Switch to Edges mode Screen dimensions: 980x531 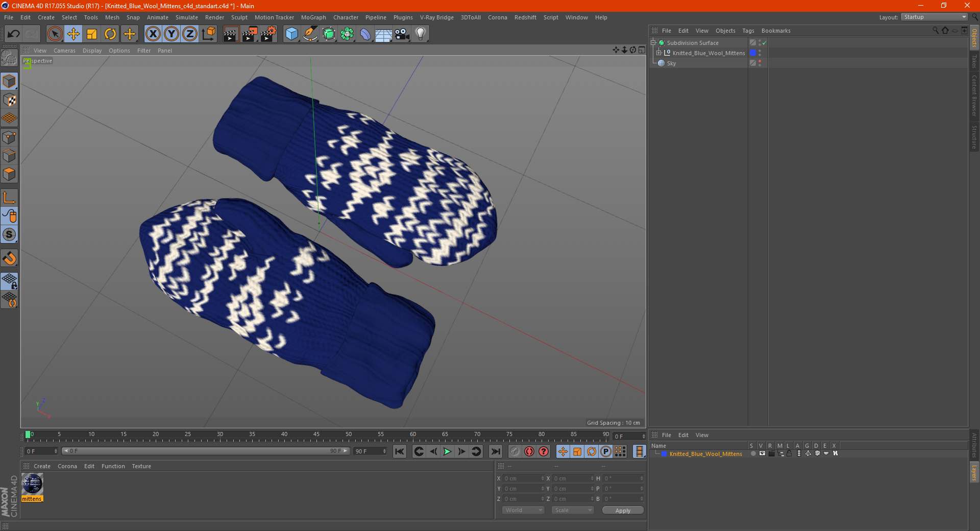tap(9, 156)
